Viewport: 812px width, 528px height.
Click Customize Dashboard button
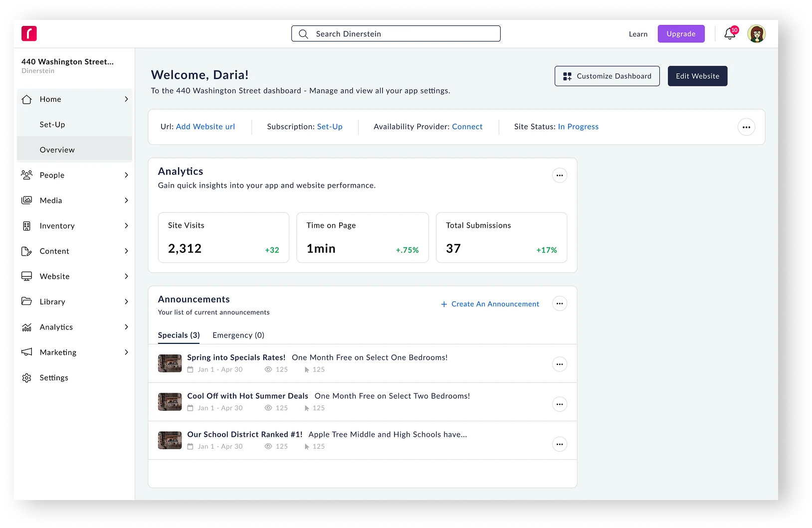tap(607, 76)
